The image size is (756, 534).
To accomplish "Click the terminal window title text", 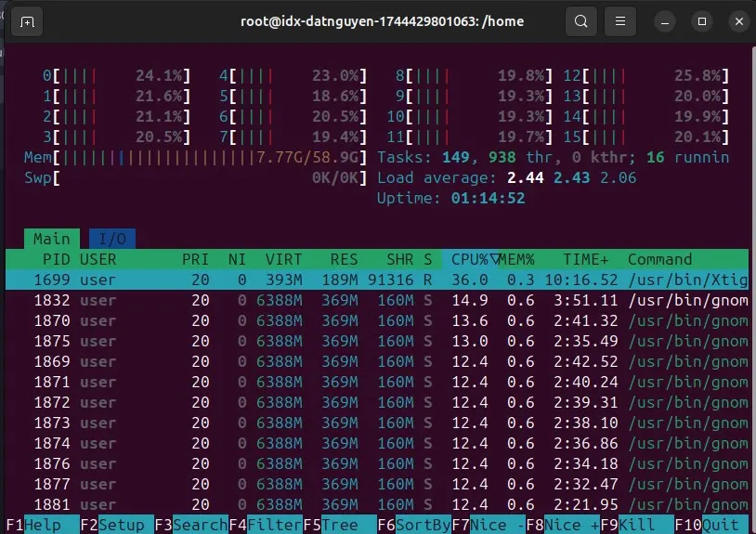I will click(382, 21).
